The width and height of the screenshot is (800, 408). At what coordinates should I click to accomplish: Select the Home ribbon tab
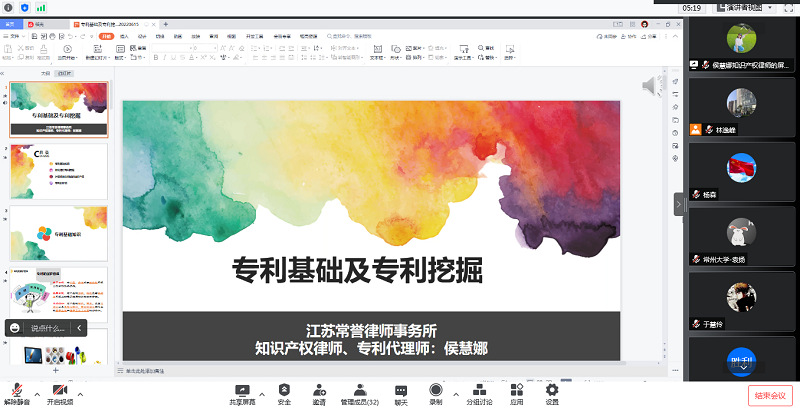[107, 36]
